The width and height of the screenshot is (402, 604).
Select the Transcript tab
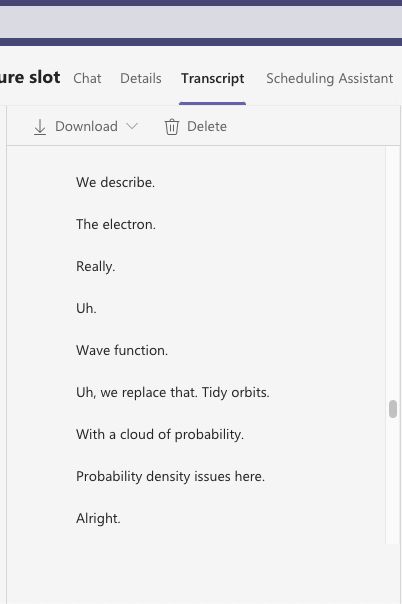click(213, 78)
